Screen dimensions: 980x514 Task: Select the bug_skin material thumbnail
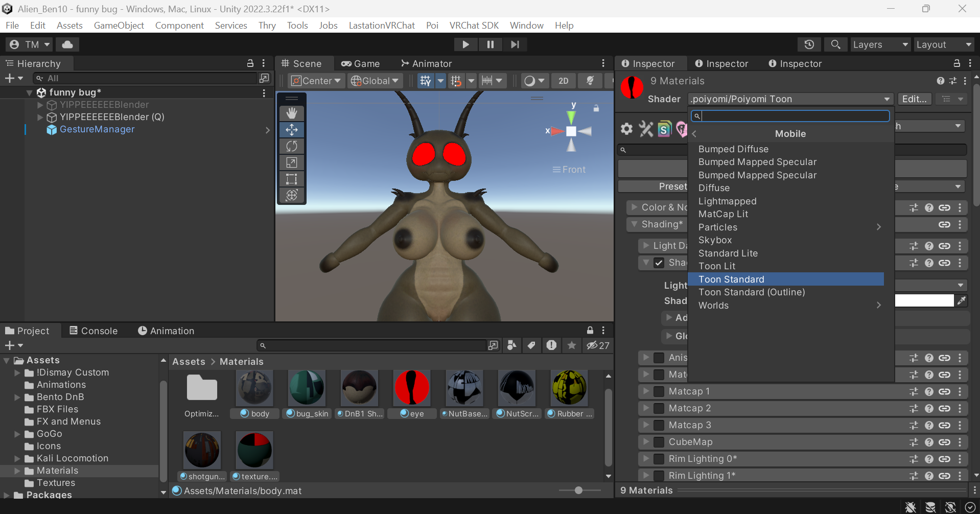coord(307,387)
